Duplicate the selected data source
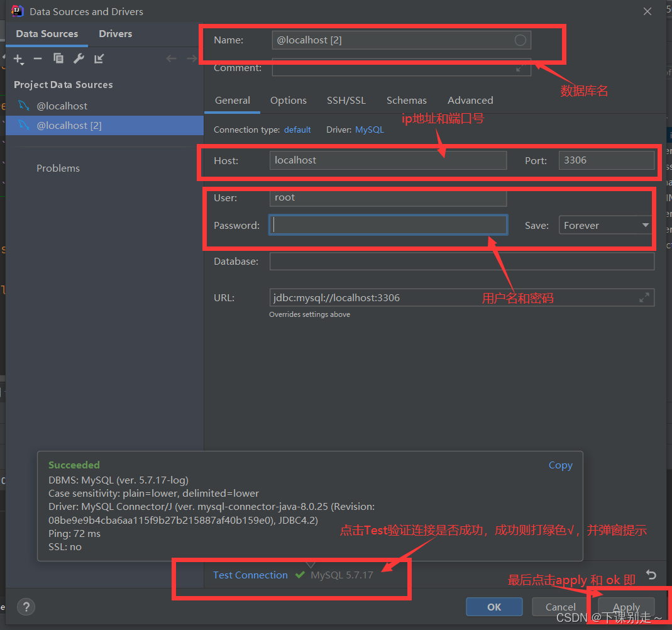 pos(58,58)
